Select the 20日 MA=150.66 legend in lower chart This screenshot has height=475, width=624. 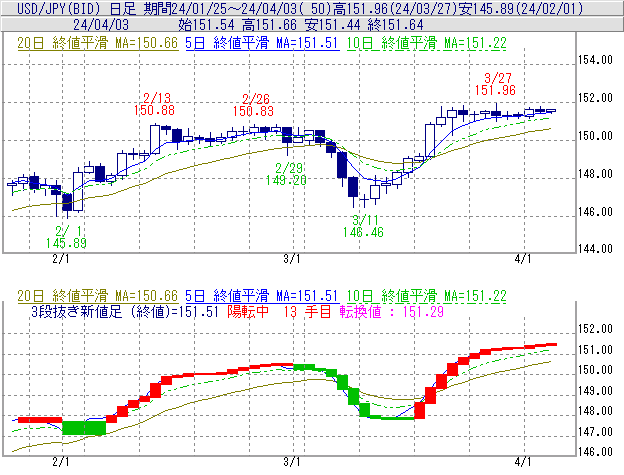click(x=98, y=296)
